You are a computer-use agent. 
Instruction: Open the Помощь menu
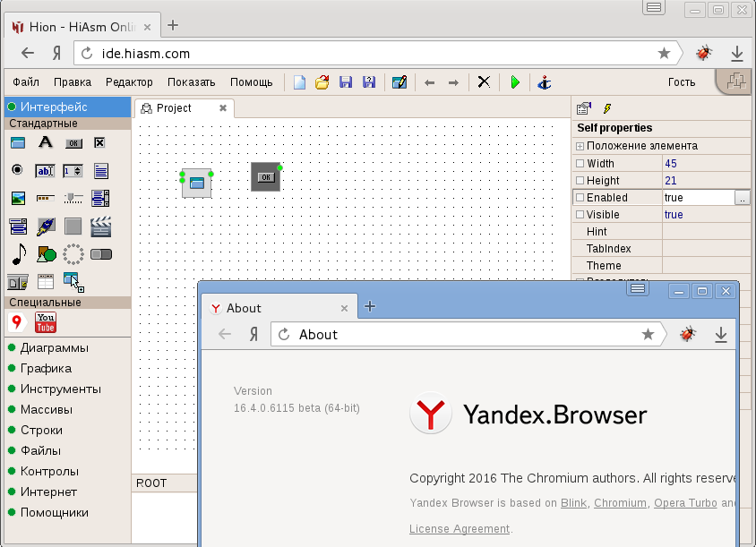click(251, 82)
